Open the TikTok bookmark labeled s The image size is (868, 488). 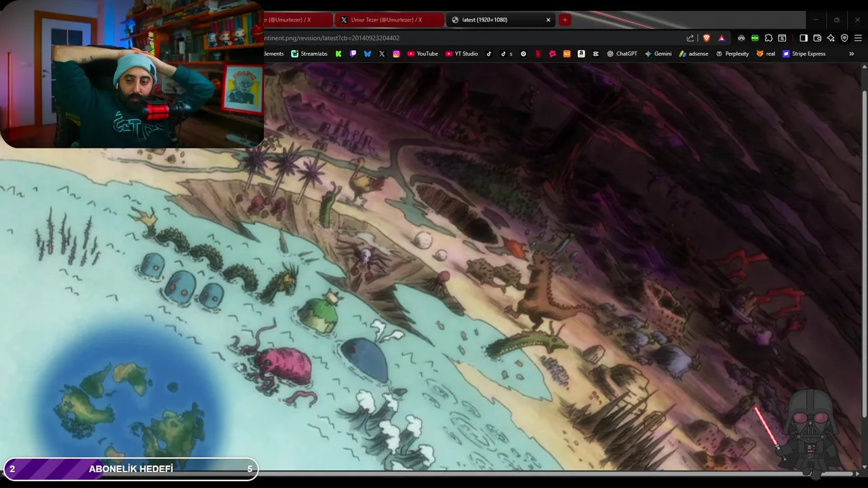(507, 54)
